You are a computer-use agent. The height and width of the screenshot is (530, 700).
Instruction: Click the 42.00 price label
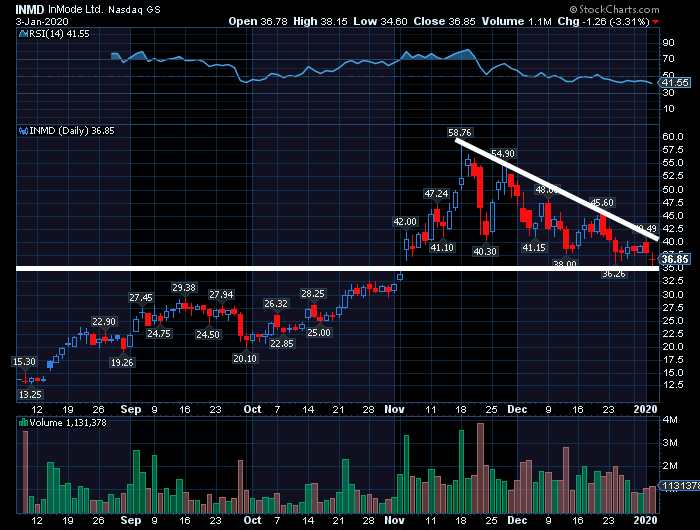coord(405,222)
